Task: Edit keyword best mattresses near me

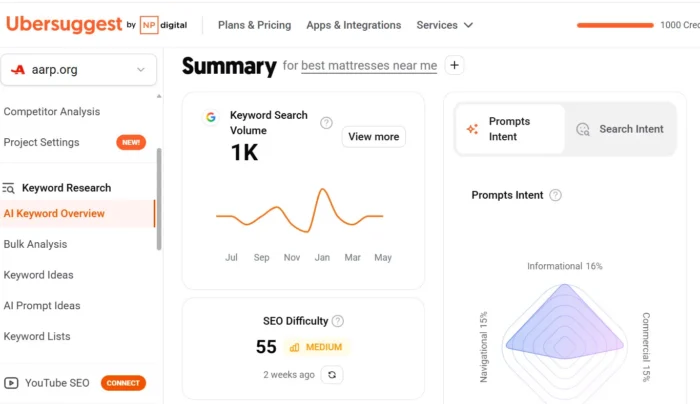Action: point(369,66)
